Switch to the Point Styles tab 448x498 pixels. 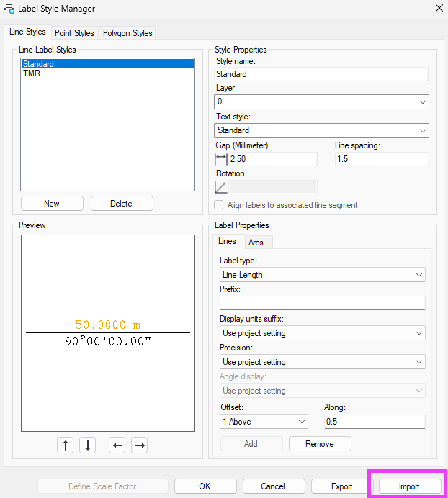(74, 33)
